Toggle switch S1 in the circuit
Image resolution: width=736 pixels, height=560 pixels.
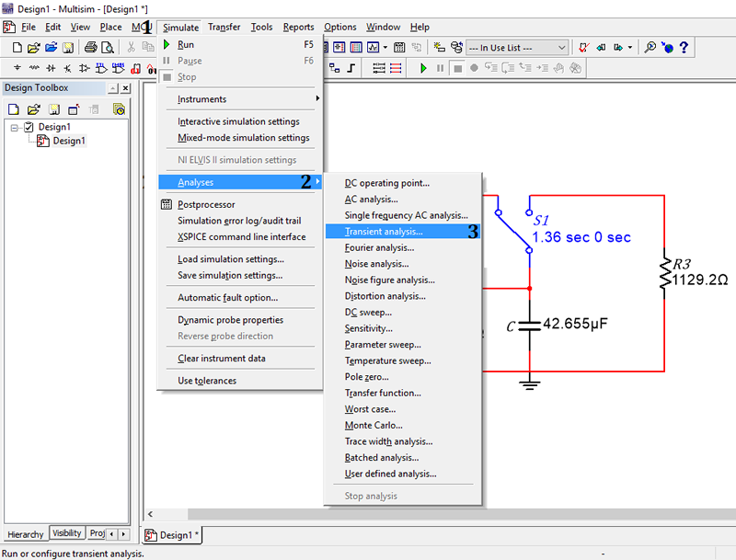[x=514, y=230]
